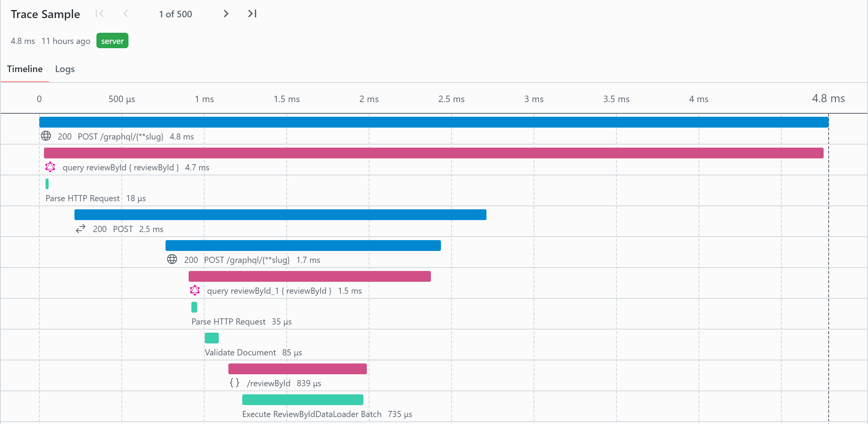The image size is (868, 424).
Task: Click the Validate Document teal bar
Action: 211,338
